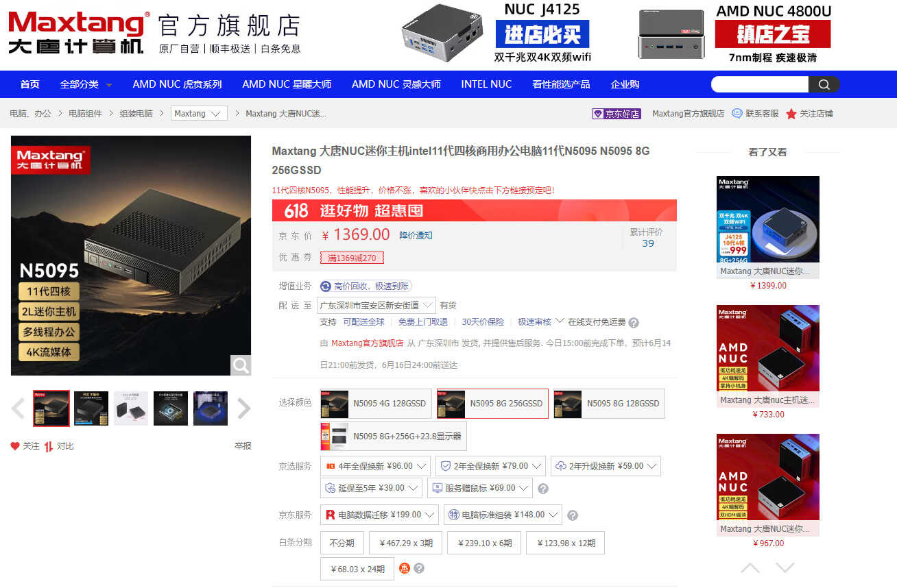897x588 pixels.
Task: Click the 举报 report link
Action: pos(243,445)
